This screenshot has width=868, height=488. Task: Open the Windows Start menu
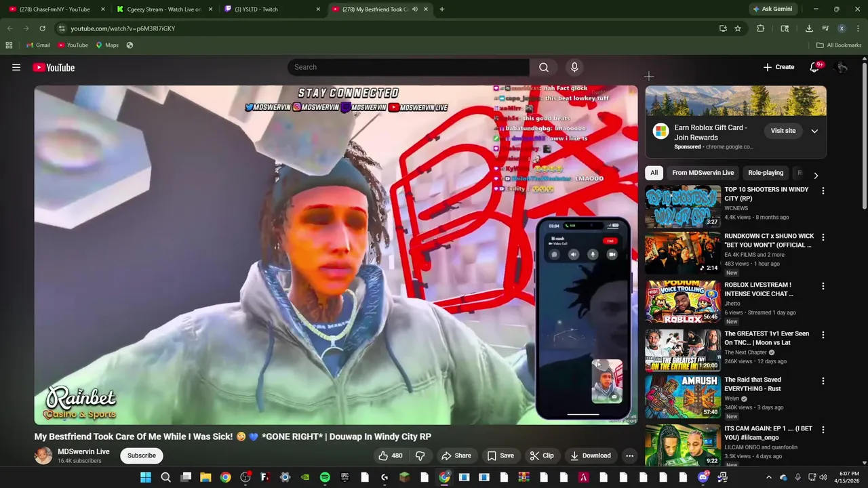(x=146, y=477)
